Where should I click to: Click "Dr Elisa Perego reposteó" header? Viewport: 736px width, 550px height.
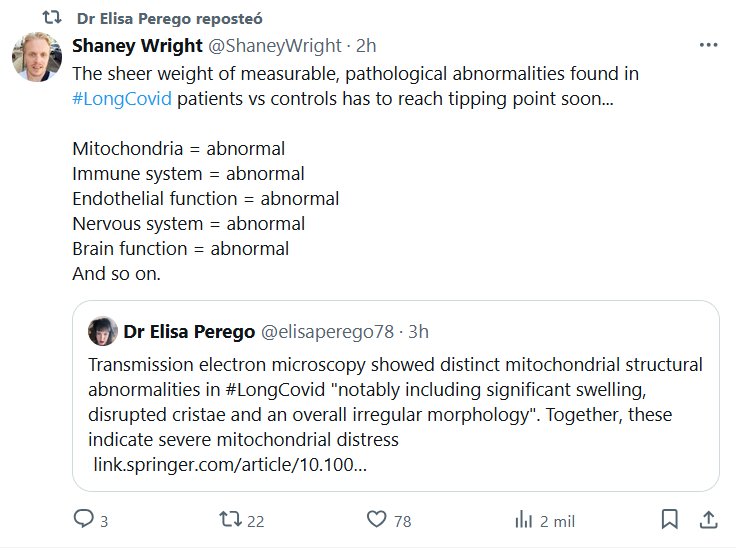click(156, 19)
